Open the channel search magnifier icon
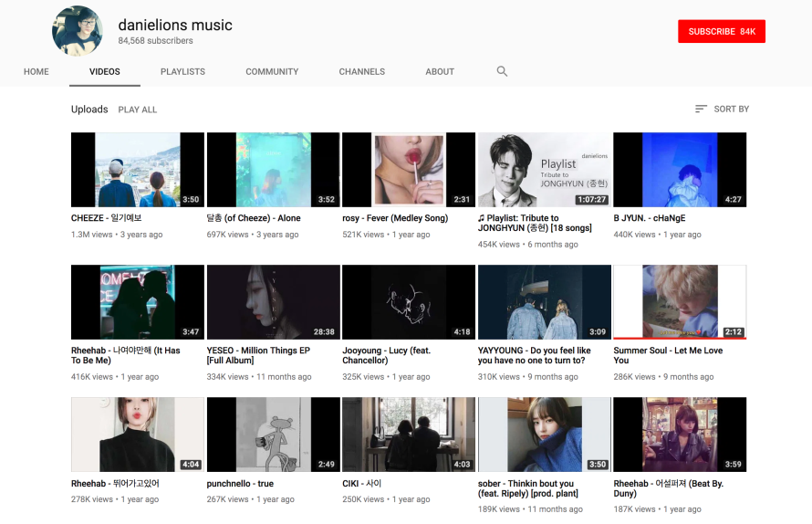This screenshot has width=812, height=524. click(502, 71)
